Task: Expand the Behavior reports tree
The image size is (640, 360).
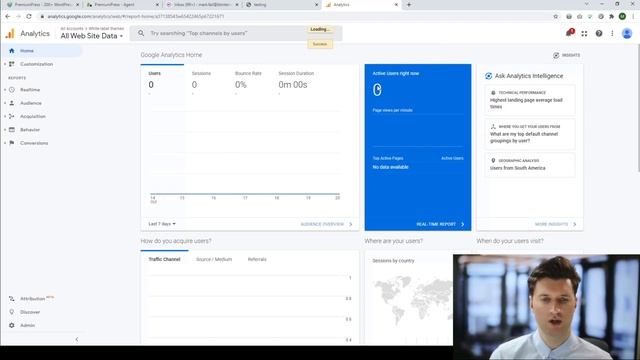Action: pos(5,129)
